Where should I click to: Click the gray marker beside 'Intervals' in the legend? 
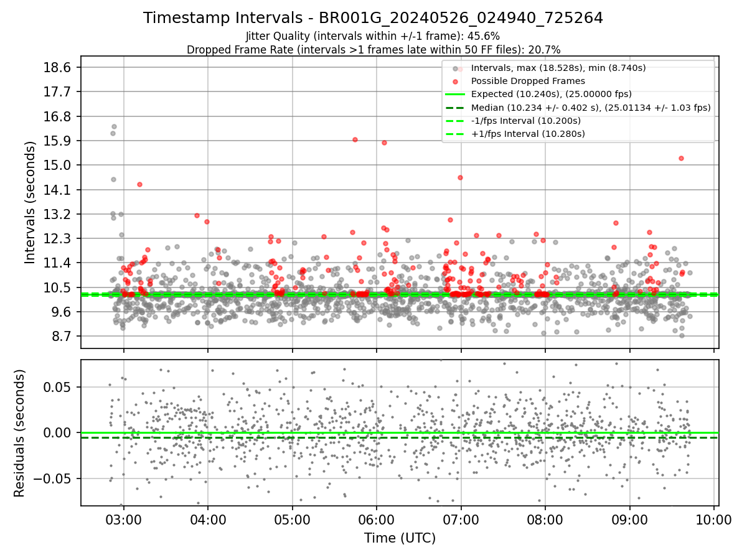(456, 68)
